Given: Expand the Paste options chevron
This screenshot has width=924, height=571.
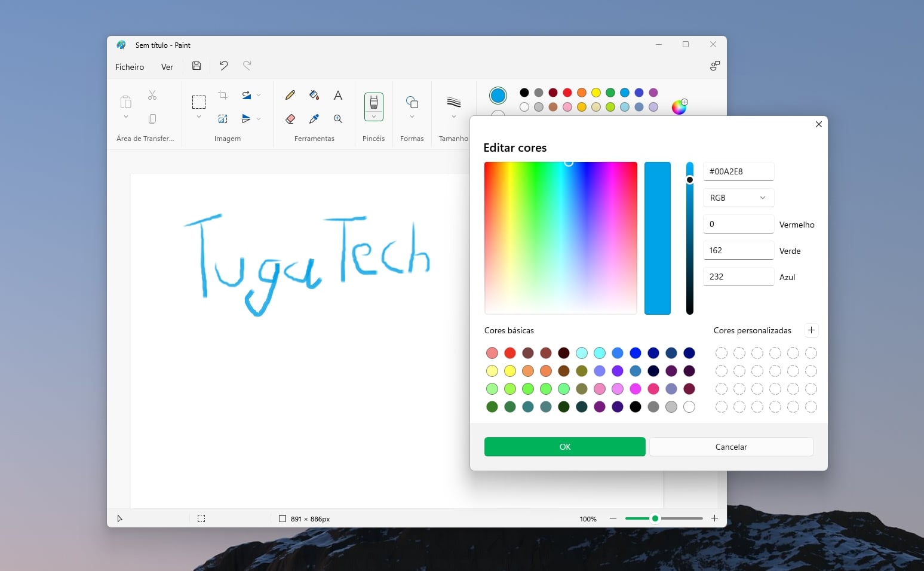Looking at the screenshot, I should [126, 117].
